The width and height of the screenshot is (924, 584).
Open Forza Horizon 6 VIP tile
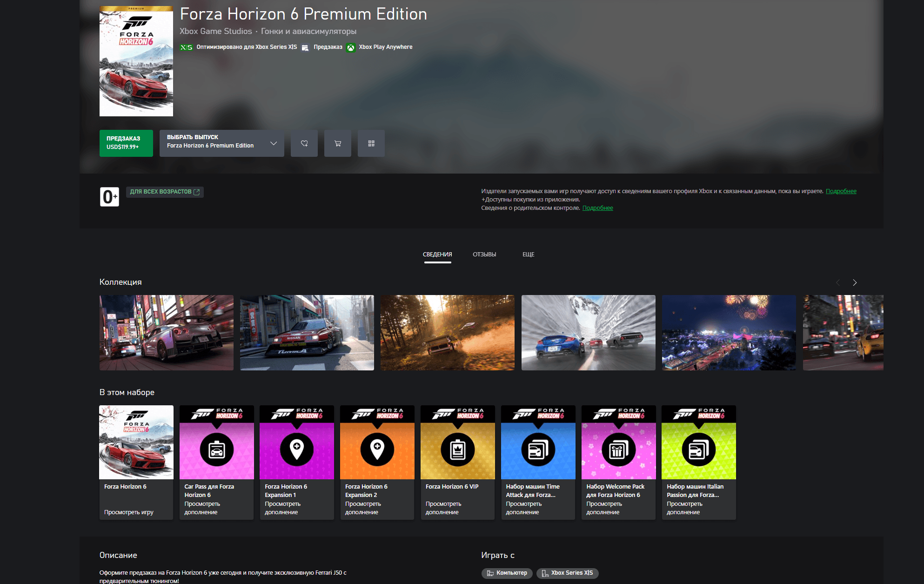click(458, 462)
